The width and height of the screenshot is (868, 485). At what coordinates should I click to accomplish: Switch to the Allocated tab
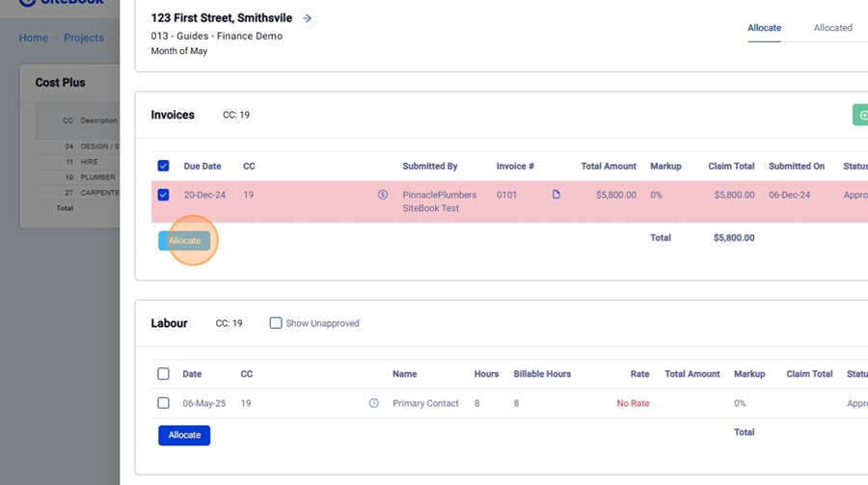[x=832, y=28]
